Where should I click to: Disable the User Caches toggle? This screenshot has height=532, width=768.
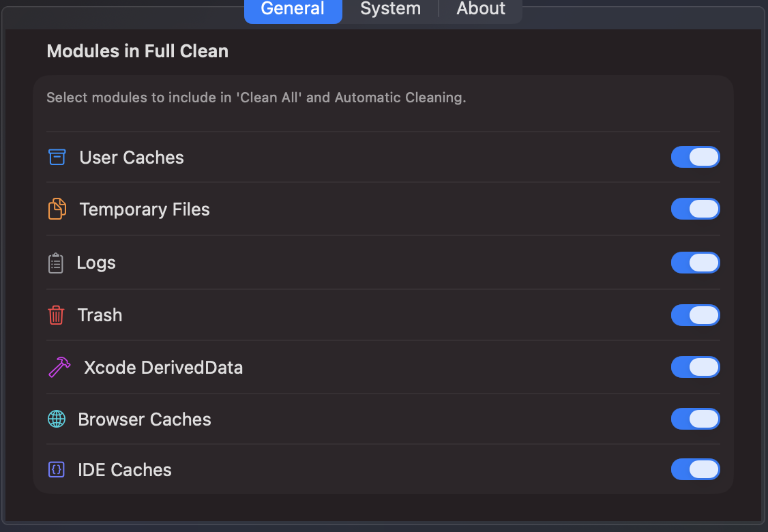pyautogui.click(x=695, y=157)
